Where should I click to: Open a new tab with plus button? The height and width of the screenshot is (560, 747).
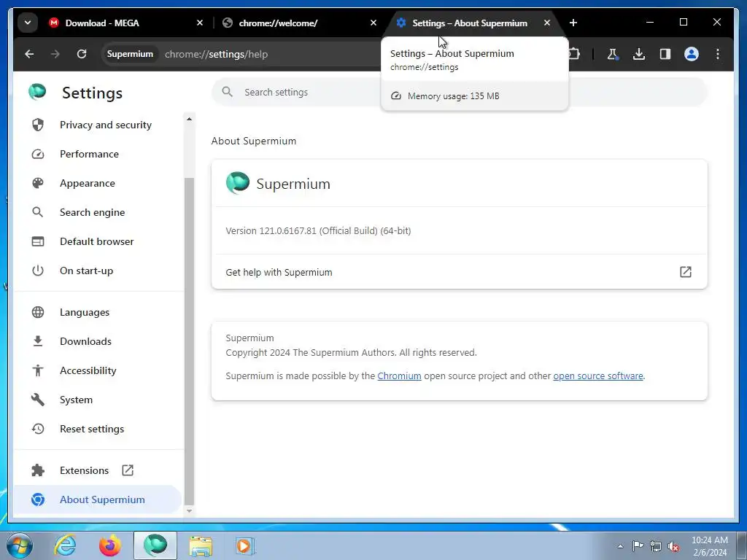click(573, 23)
